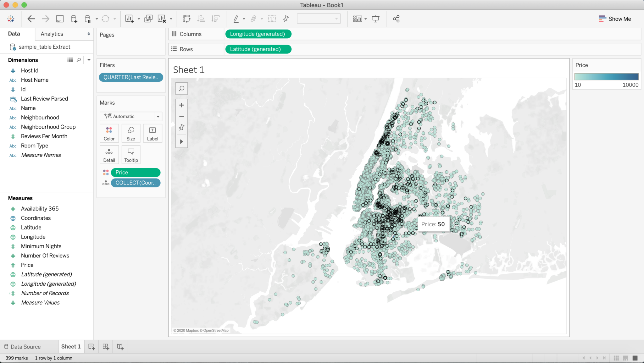This screenshot has width=644, height=363.
Task: Expand the fit view dropdown in toolbar
Action: [366, 19]
